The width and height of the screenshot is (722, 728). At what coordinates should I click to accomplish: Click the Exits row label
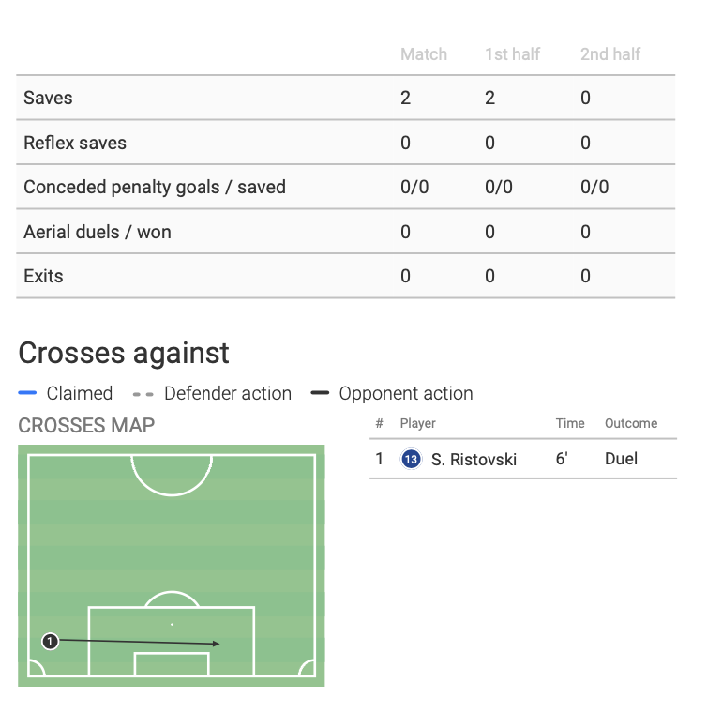tap(43, 276)
